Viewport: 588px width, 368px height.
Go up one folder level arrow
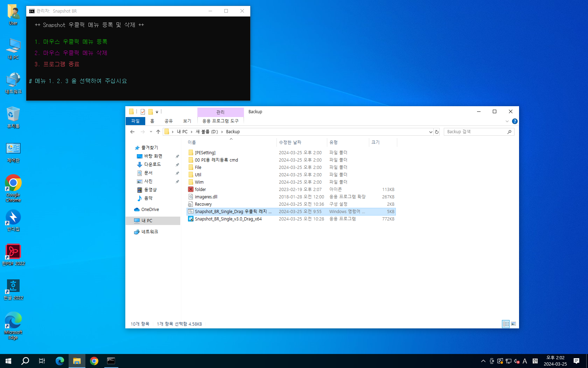[x=158, y=132]
